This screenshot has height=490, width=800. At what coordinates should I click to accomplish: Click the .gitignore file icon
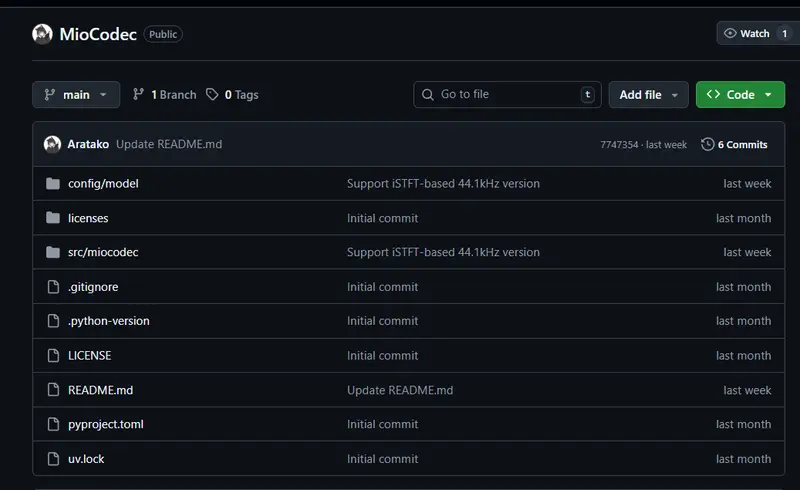click(x=53, y=287)
